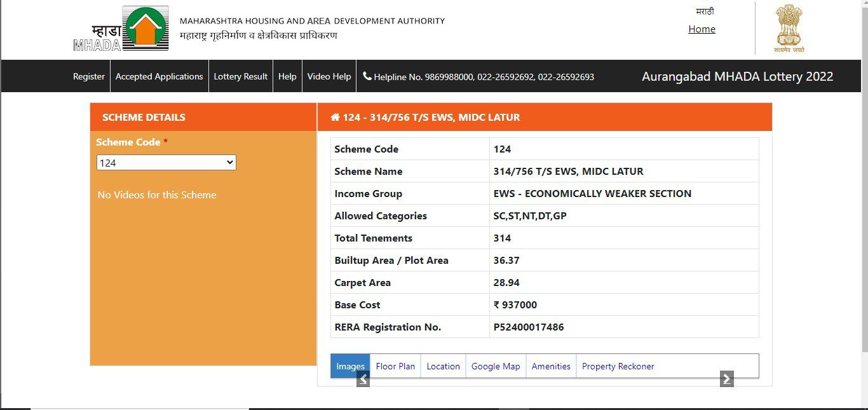Click RERA number P52400017486
Image resolution: width=868 pixels, height=410 pixels.
point(529,327)
